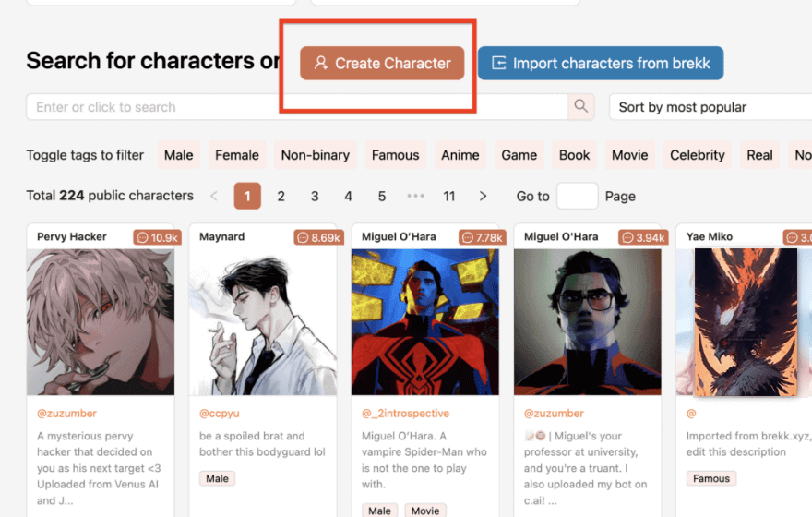Click Male tag on Miguel O'Hara card
Screen dimensions: 812x517
click(379, 511)
